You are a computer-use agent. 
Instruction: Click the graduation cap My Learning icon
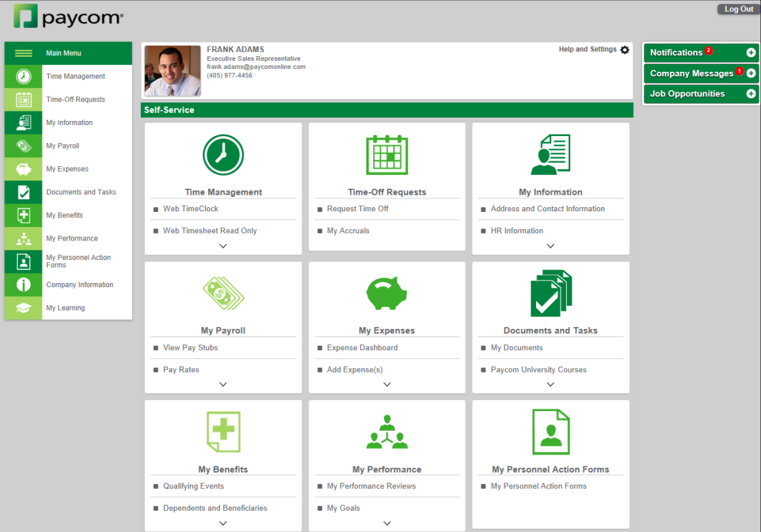(x=23, y=308)
